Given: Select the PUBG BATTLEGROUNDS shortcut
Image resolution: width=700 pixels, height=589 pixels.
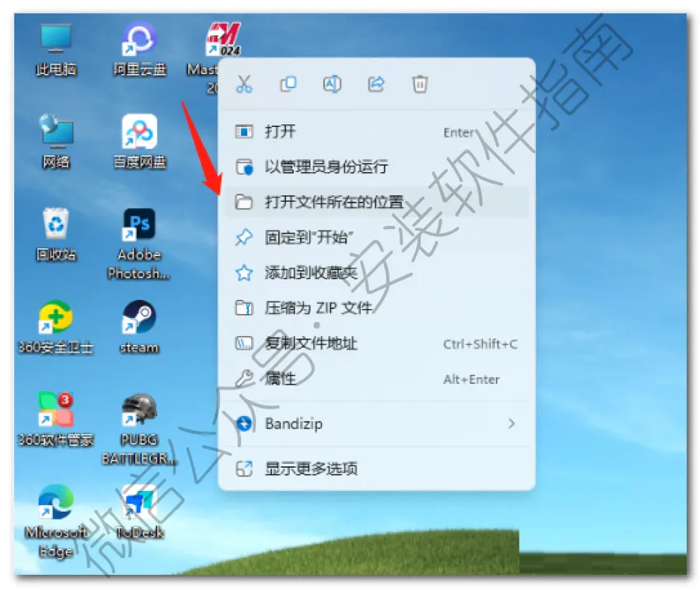Looking at the screenshot, I should (139, 429).
